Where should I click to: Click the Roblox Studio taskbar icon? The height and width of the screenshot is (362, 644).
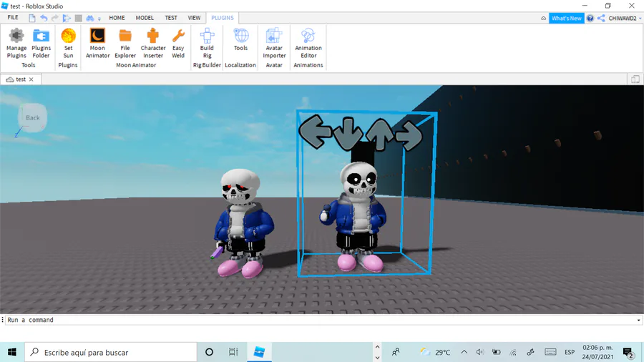pyautogui.click(x=259, y=352)
